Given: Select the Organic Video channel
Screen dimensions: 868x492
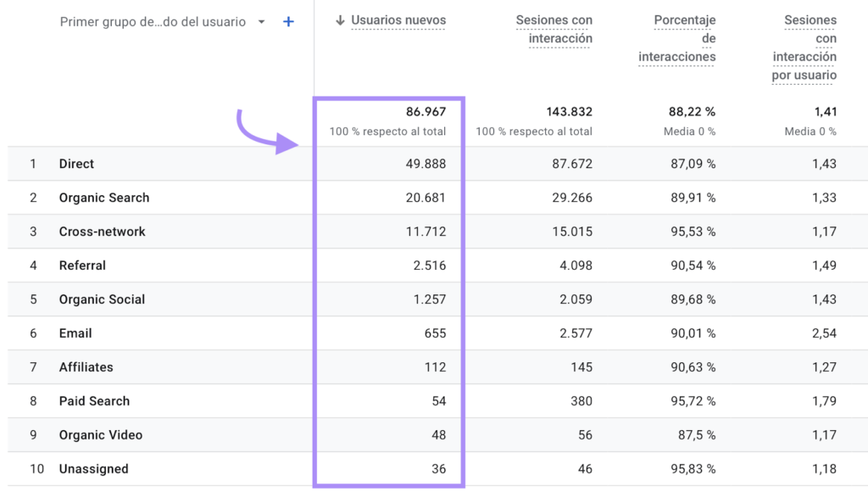Looking at the screenshot, I should [x=100, y=435].
